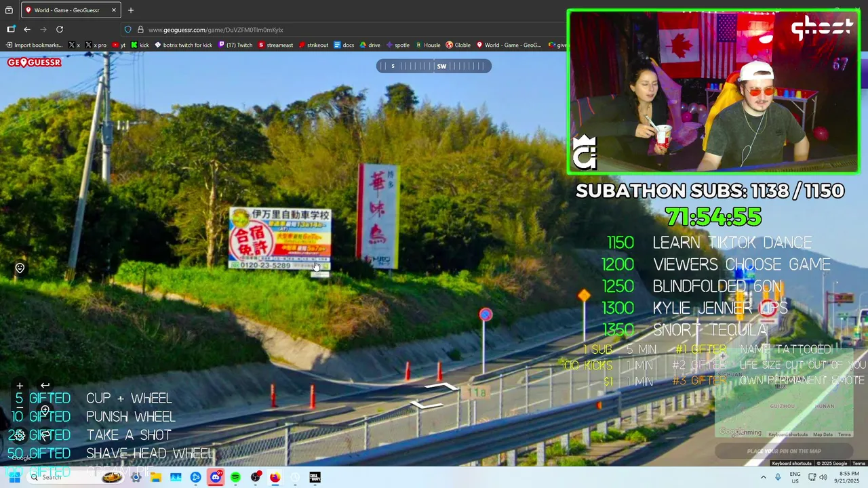This screenshot has width=868, height=488.
Task: Open the strikeout bookmark
Action: [313, 45]
